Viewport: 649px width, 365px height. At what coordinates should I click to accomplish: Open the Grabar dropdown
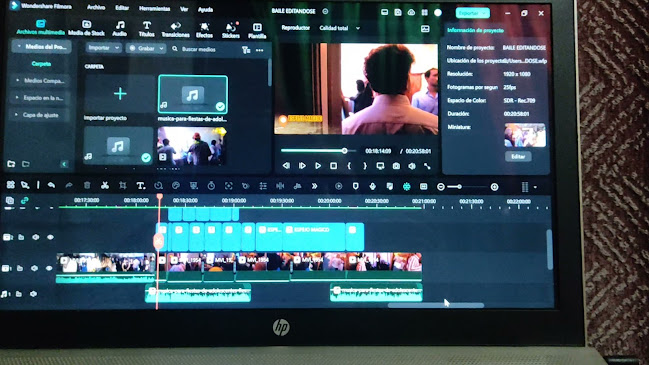146,48
